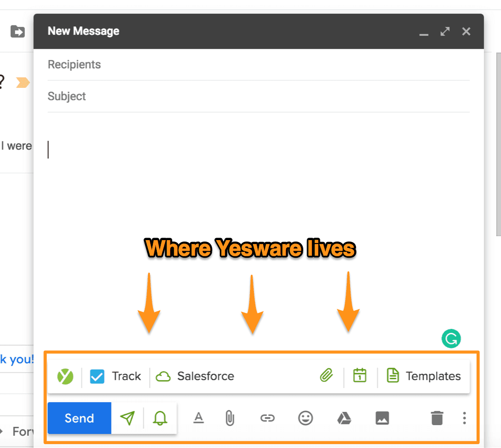Open the Yesware meeting scheduler calendar icon
The width and height of the screenshot is (501, 448).
[360, 376]
